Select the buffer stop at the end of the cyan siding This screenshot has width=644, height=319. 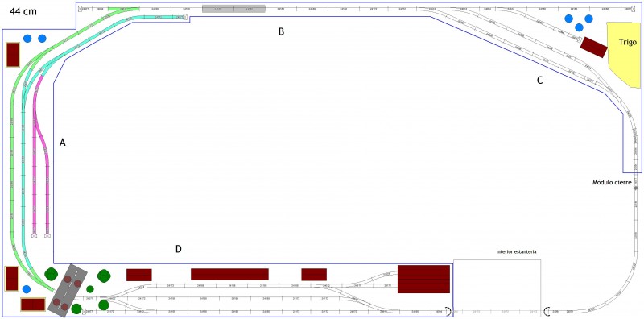tap(185, 17)
